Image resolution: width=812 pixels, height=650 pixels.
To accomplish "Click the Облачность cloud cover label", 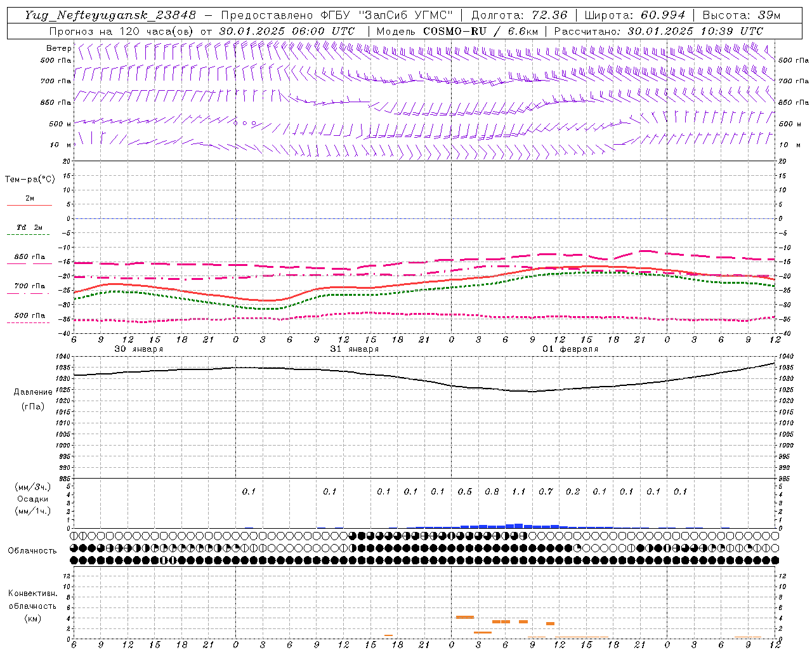I will point(32,551).
